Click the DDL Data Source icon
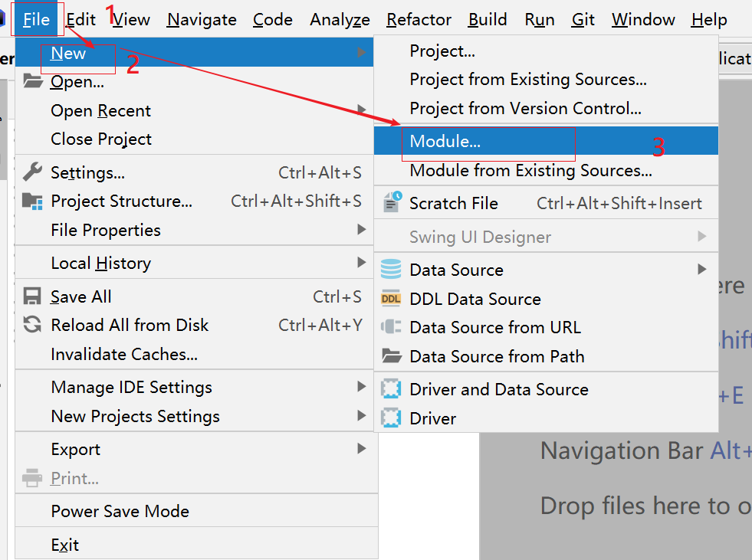This screenshot has width=752, height=560. coord(391,299)
